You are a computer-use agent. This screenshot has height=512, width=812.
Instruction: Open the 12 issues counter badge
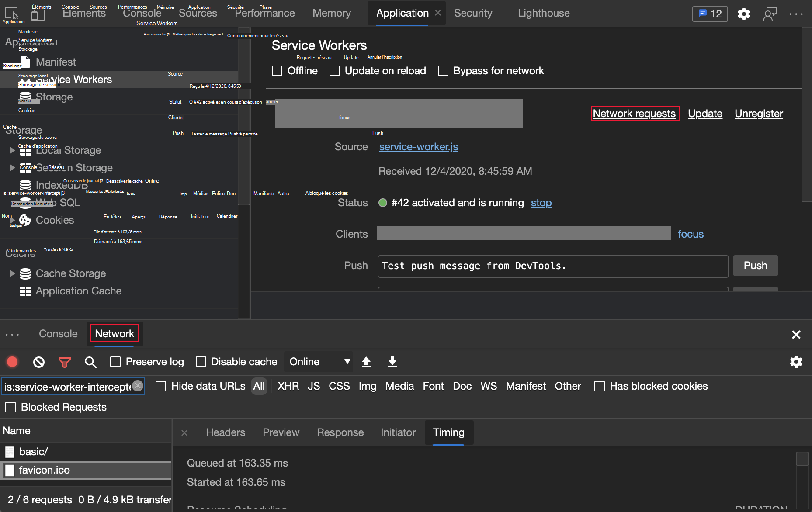[x=710, y=14]
